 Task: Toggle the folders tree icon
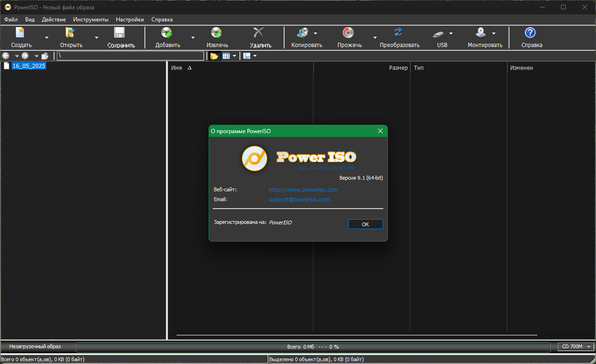pyautogui.click(x=214, y=56)
